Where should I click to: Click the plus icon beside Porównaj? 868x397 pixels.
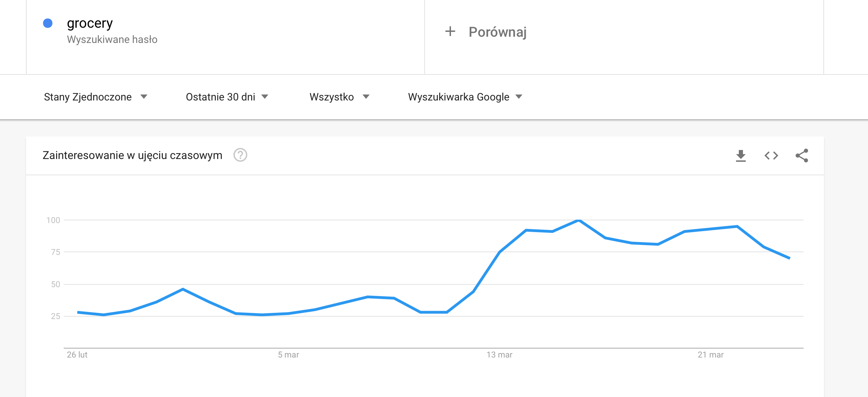tap(450, 32)
